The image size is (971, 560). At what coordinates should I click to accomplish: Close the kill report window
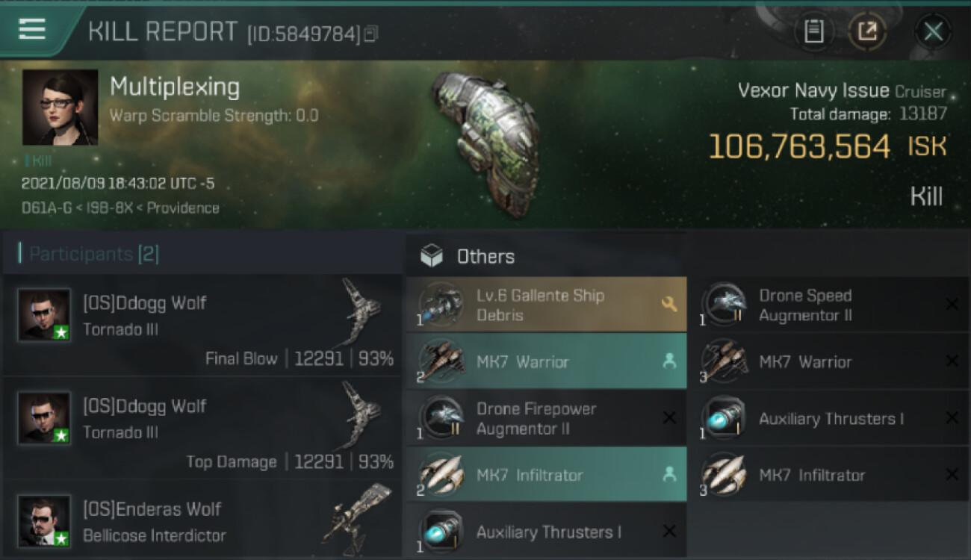point(933,31)
